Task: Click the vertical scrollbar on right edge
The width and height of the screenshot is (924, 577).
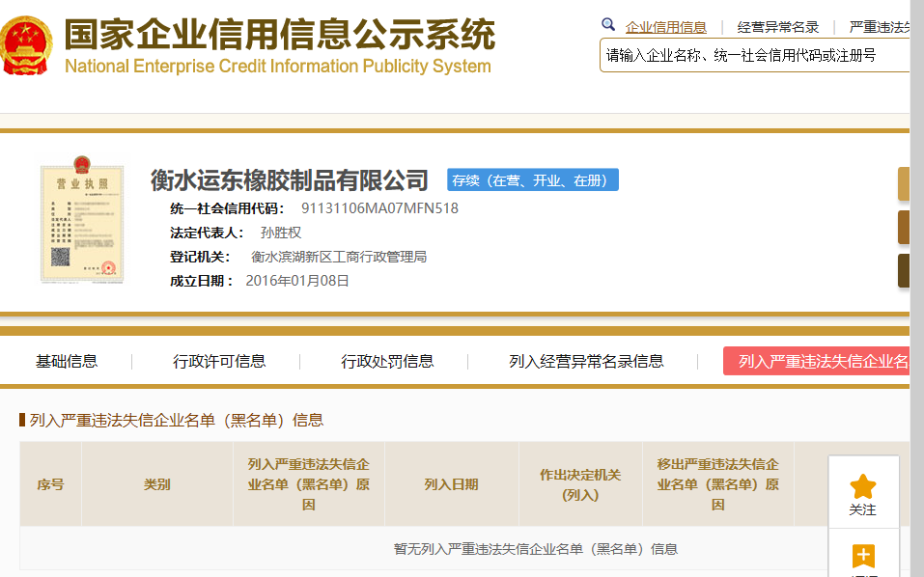Action: (917, 288)
